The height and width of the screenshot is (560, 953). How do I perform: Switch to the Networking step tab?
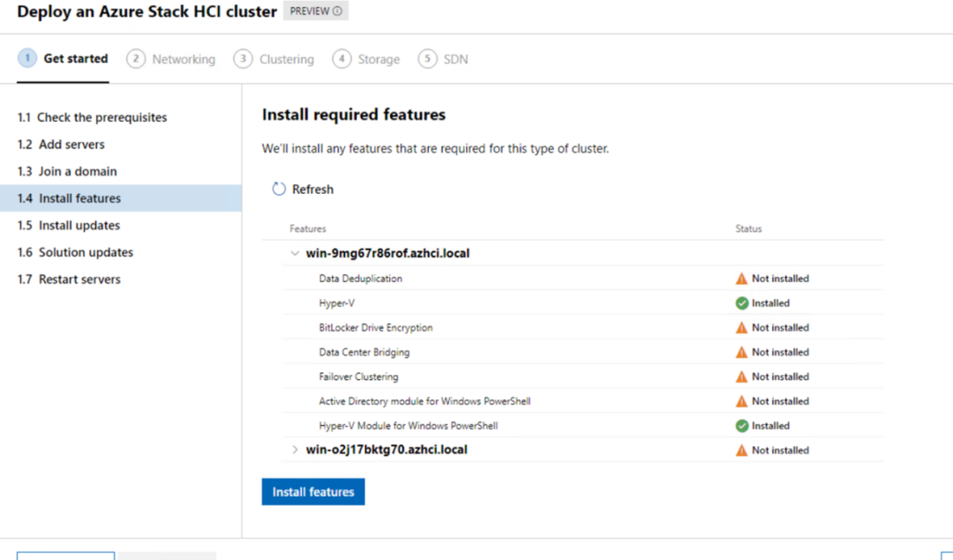coord(171,59)
